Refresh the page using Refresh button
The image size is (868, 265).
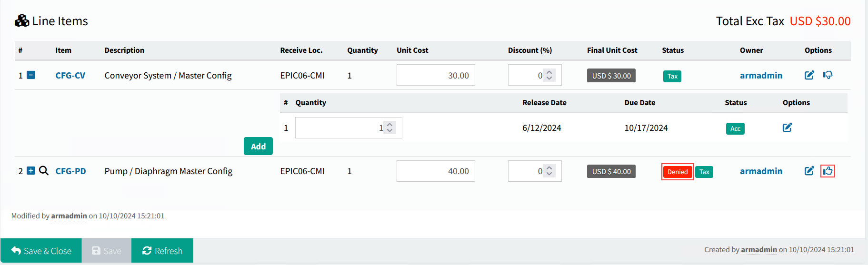[162, 251]
